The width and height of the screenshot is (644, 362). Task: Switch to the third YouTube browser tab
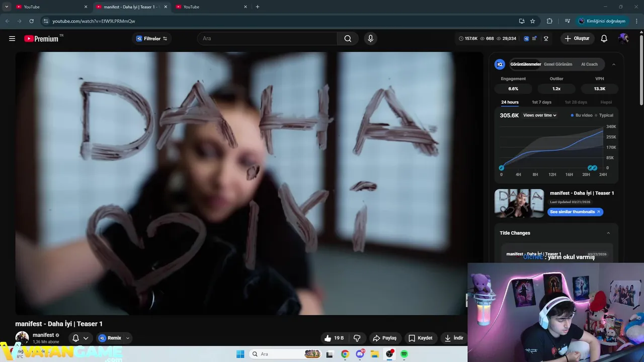(210, 7)
